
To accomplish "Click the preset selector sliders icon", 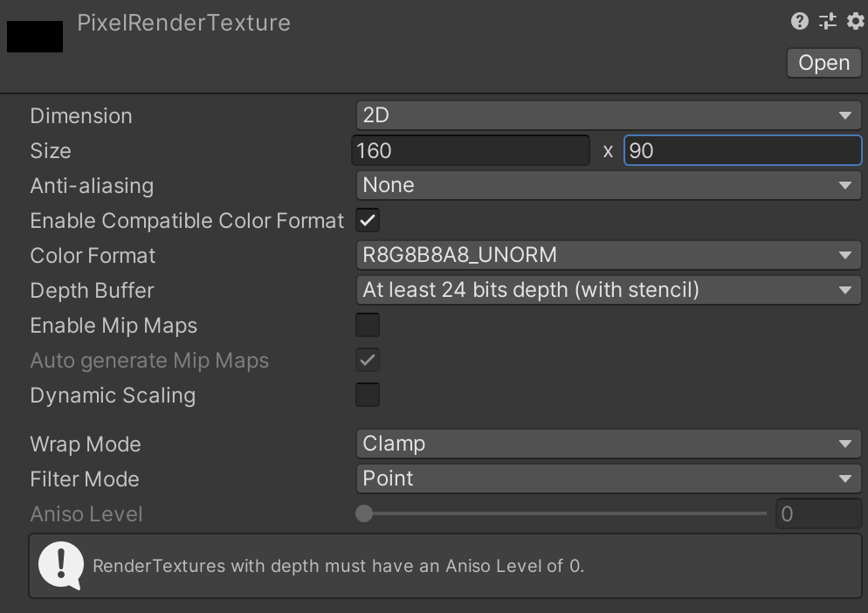I will [828, 22].
